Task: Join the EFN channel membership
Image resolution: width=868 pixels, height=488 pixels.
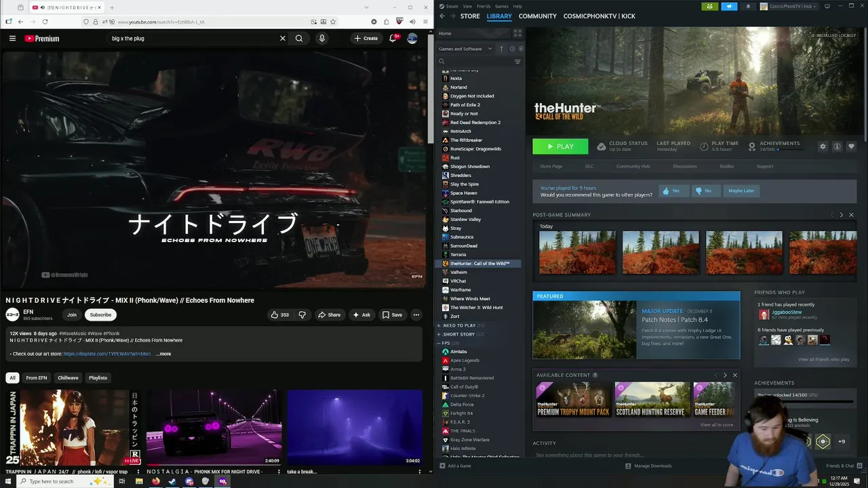Action: point(72,314)
